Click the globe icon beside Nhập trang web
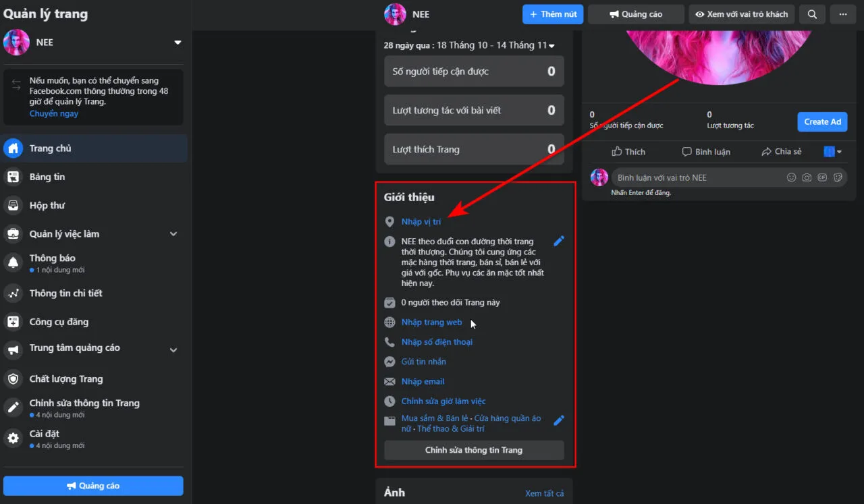This screenshot has height=504, width=864. click(389, 323)
